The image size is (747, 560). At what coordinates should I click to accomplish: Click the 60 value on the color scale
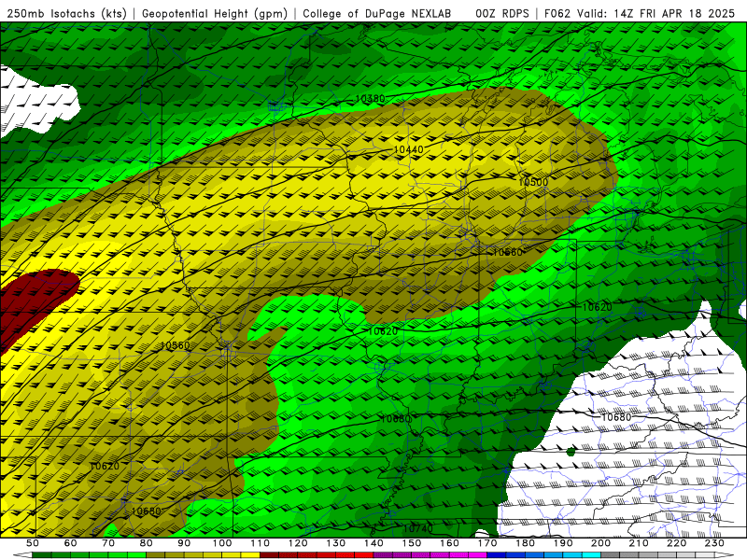(x=71, y=543)
